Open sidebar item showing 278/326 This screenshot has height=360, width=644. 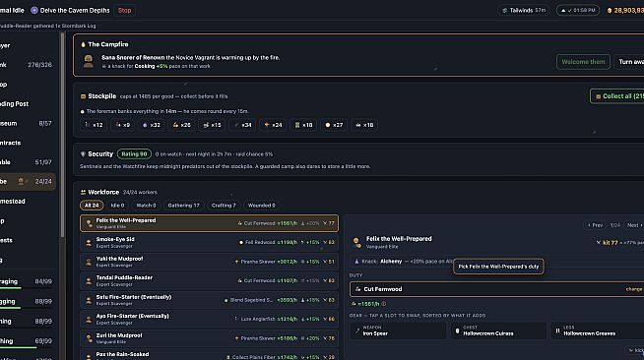(x=27, y=65)
